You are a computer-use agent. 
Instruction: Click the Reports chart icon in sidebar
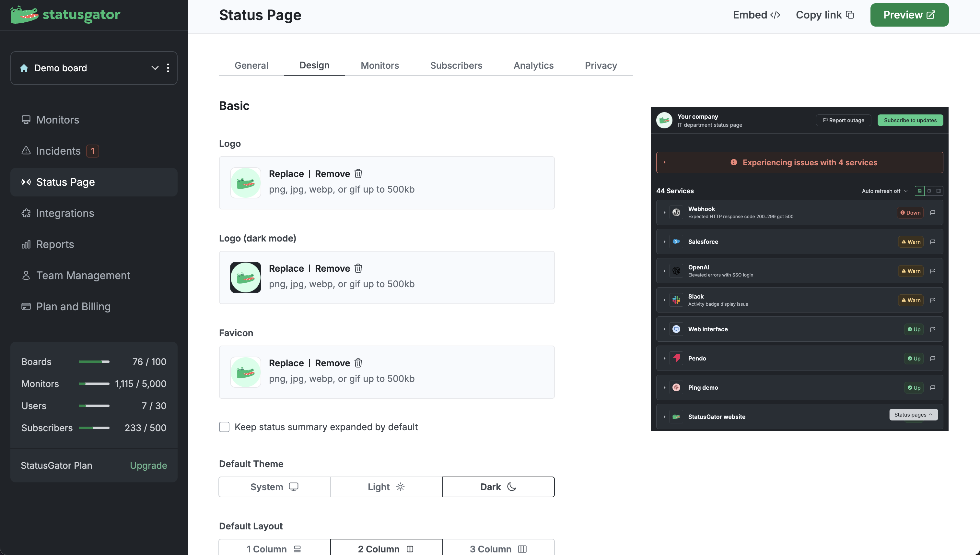[x=26, y=244]
